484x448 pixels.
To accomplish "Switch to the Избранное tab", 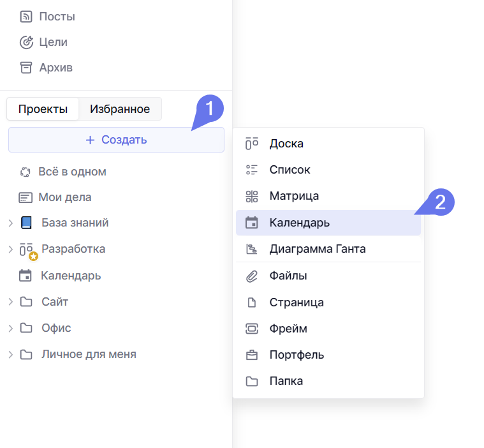I will (x=120, y=109).
